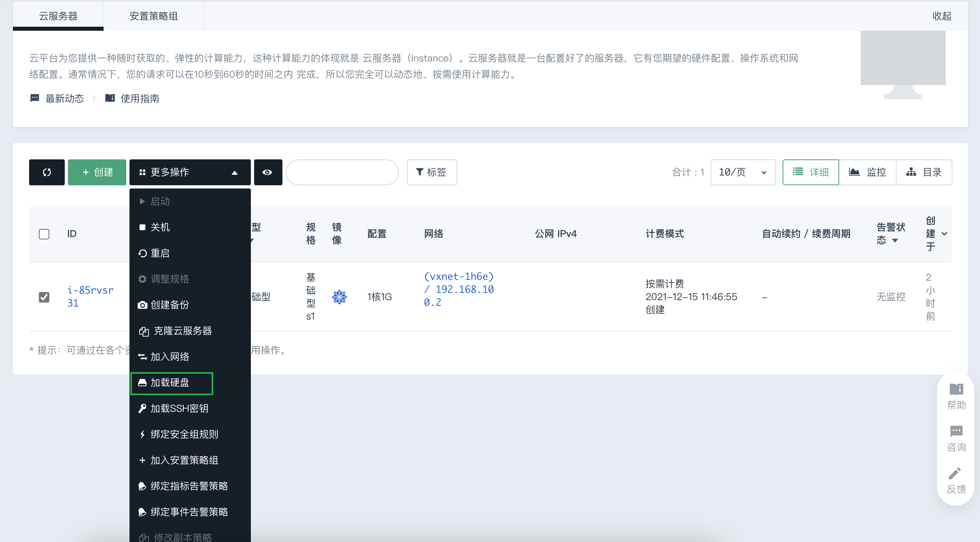Click the 收起 collapse link
The width and height of the screenshot is (980, 542).
coord(942,16)
